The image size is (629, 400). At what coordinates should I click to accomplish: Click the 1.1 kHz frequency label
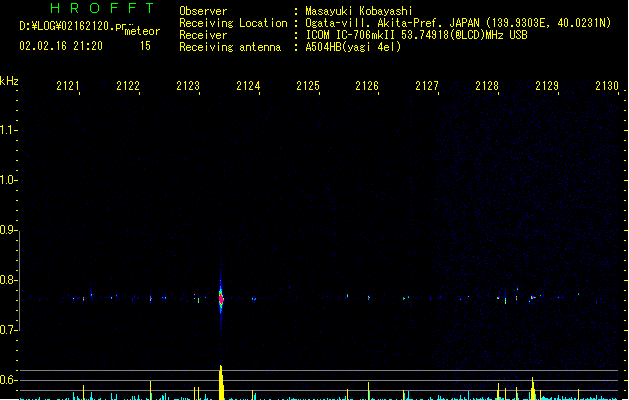[8, 130]
